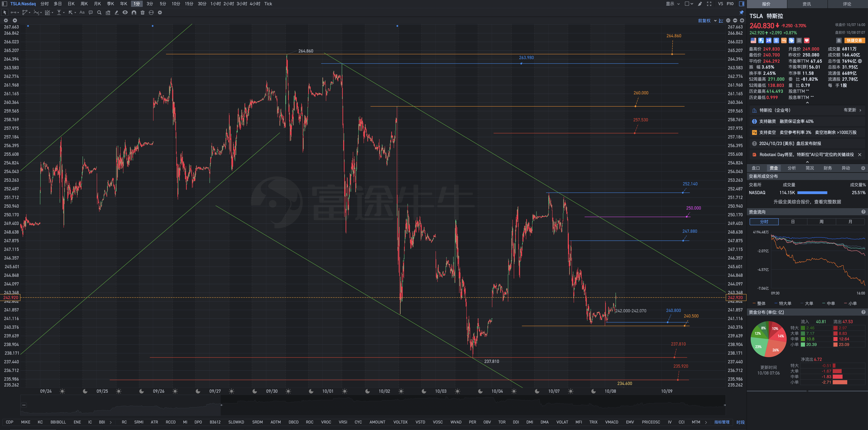Screen dimensions: 868x430
Task: Switch to the 资讯 tab
Action: [807, 4]
